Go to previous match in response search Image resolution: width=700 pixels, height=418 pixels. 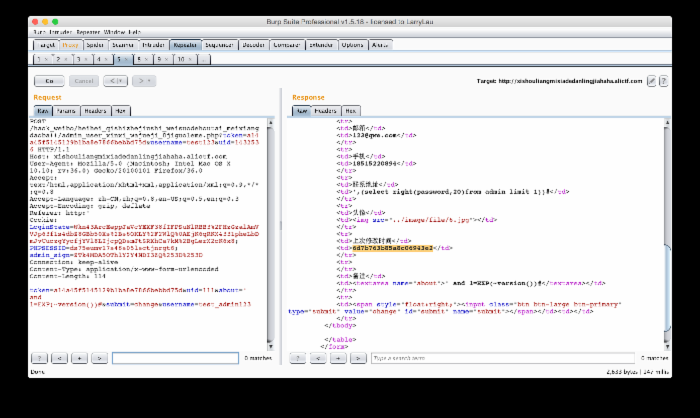[x=319, y=358]
